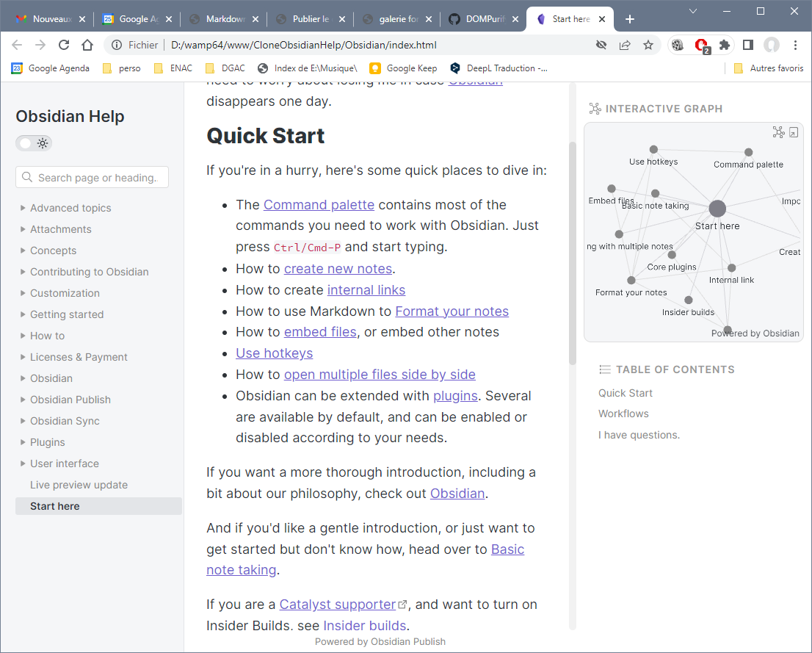Click the browser forward arrow

pyautogui.click(x=40, y=45)
